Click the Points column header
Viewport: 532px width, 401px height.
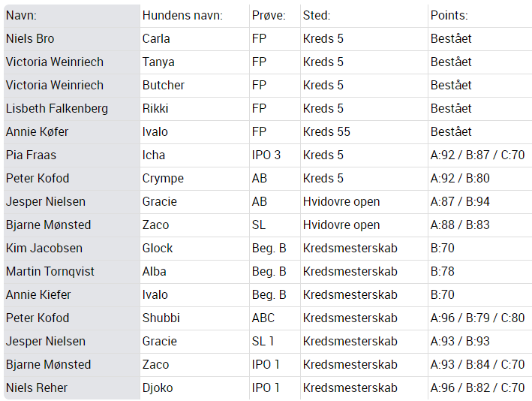[x=480, y=16]
